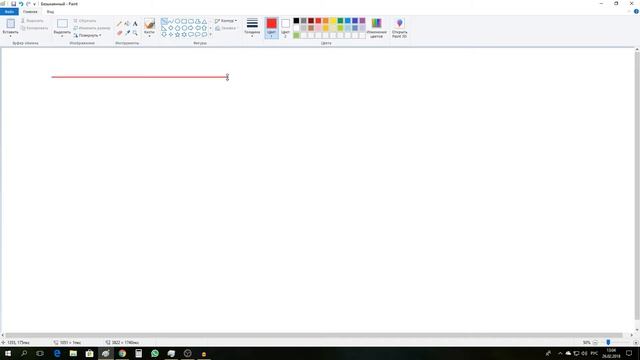640x360 pixels.
Task: Select the Oval shape
Action: [178, 21]
